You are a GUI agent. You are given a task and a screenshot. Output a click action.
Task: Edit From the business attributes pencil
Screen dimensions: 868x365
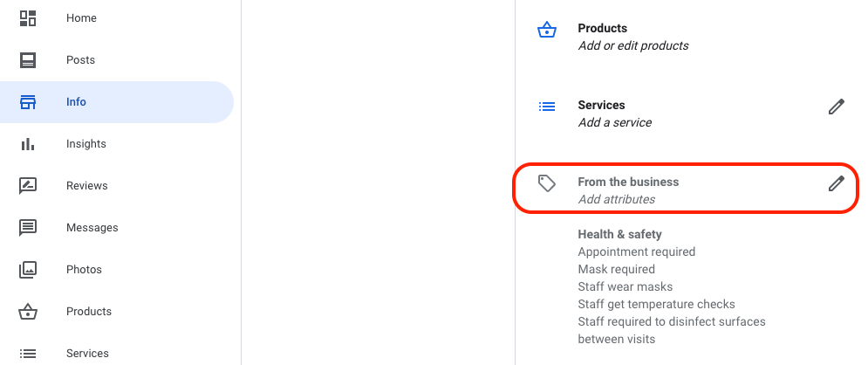coord(836,183)
